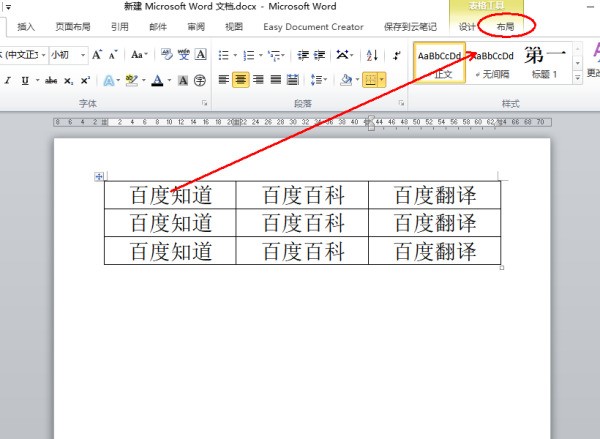The height and width of the screenshot is (439, 600).
Task: Expand the styles gallery
Action: pos(577,77)
